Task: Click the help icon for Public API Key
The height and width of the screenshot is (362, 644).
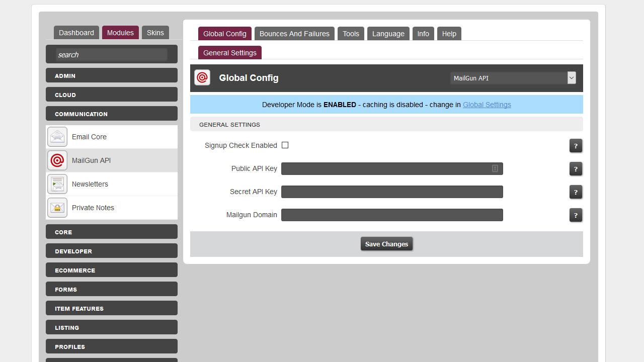Action: [x=576, y=169]
